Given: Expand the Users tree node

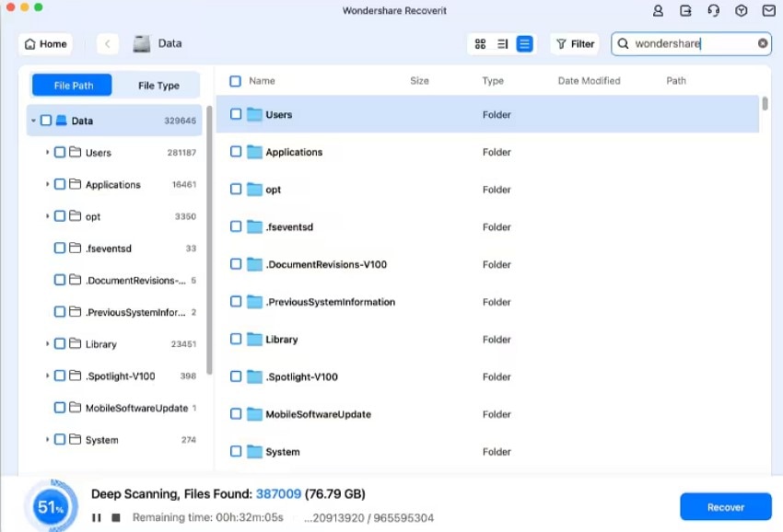Looking at the screenshot, I should point(47,152).
